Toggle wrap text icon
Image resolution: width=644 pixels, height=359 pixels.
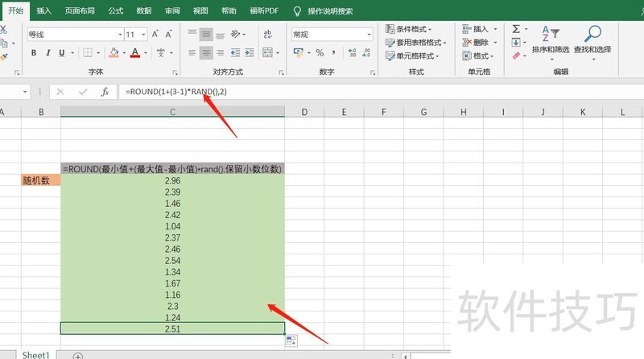coord(268,34)
